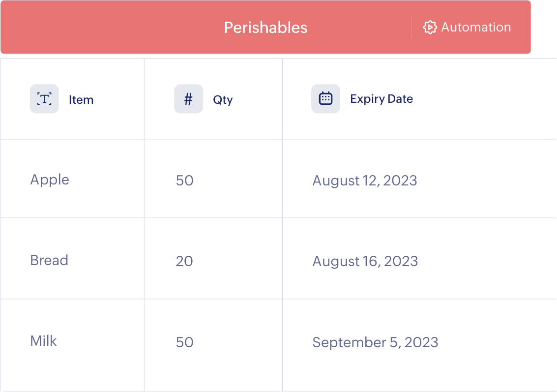Select the Item header label

click(x=81, y=99)
